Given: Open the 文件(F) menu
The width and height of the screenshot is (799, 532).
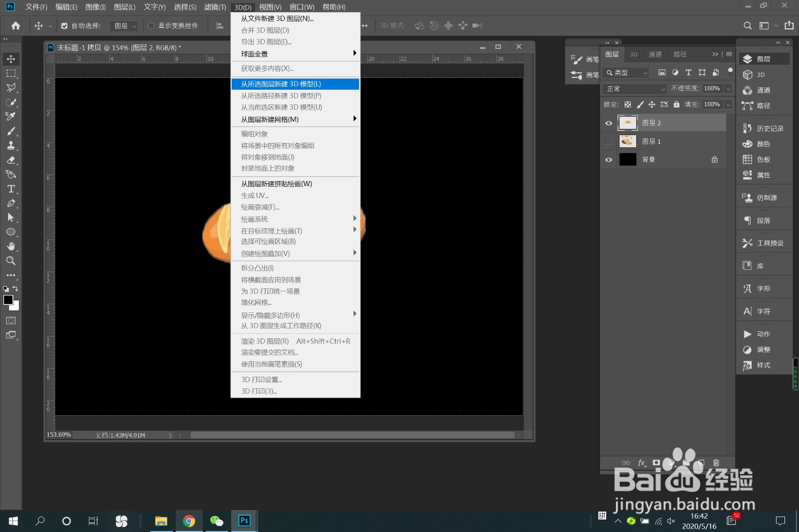Looking at the screenshot, I should pyautogui.click(x=36, y=7).
